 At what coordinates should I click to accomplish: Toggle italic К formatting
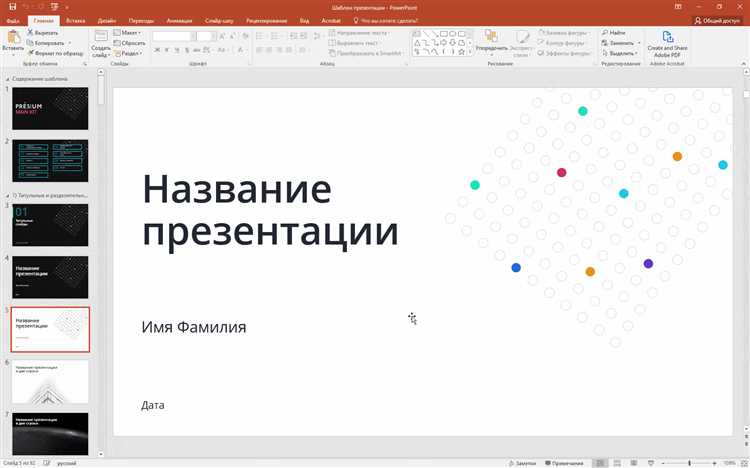point(167,50)
